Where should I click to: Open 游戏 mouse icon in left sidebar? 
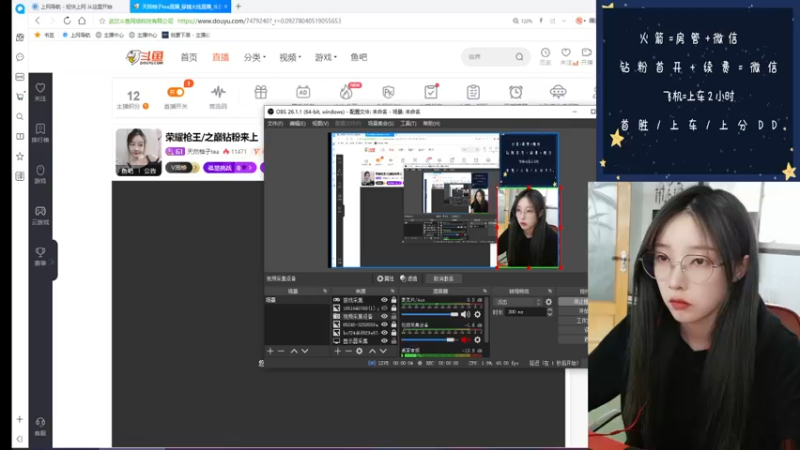tap(40, 170)
